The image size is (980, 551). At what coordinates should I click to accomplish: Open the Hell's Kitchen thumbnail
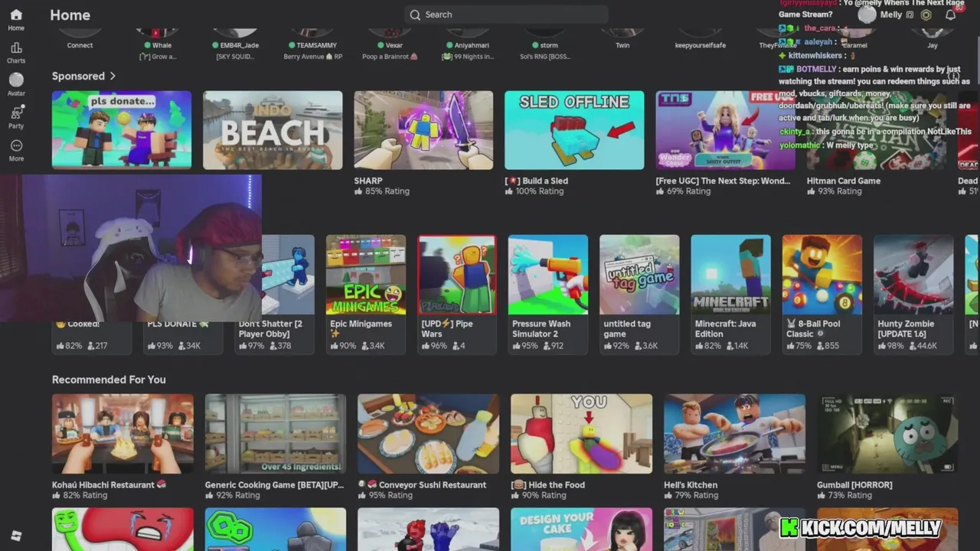pyautogui.click(x=735, y=434)
